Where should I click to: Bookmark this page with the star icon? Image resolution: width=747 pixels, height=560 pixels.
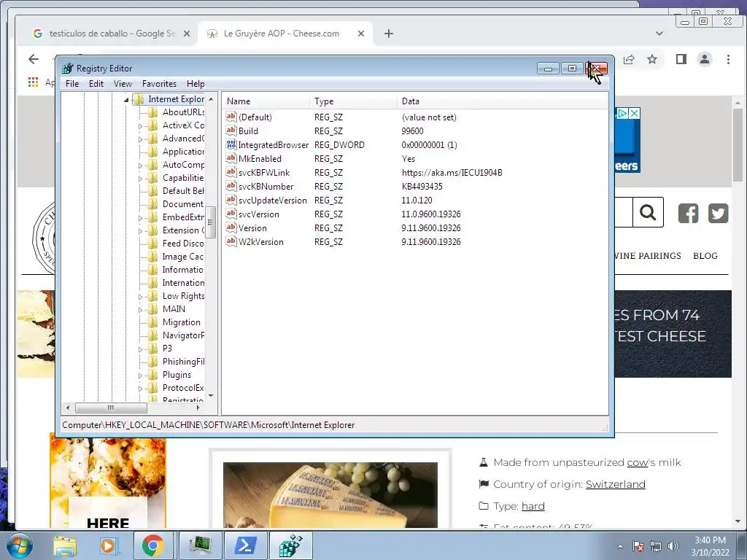[652, 59]
